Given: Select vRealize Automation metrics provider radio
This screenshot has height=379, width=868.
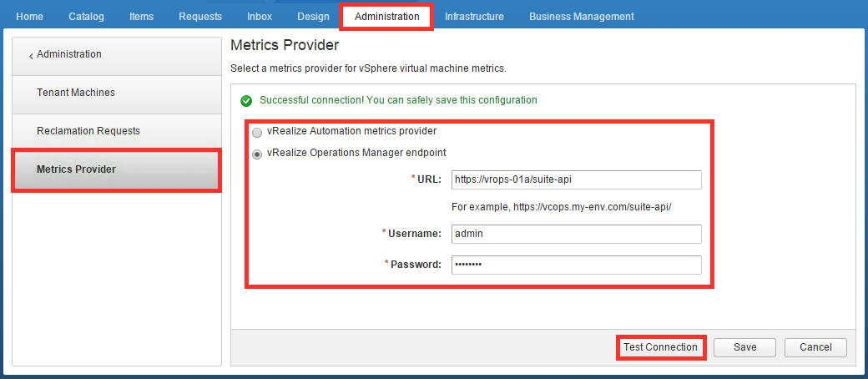Looking at the screenshot, I should click(257, 133).
